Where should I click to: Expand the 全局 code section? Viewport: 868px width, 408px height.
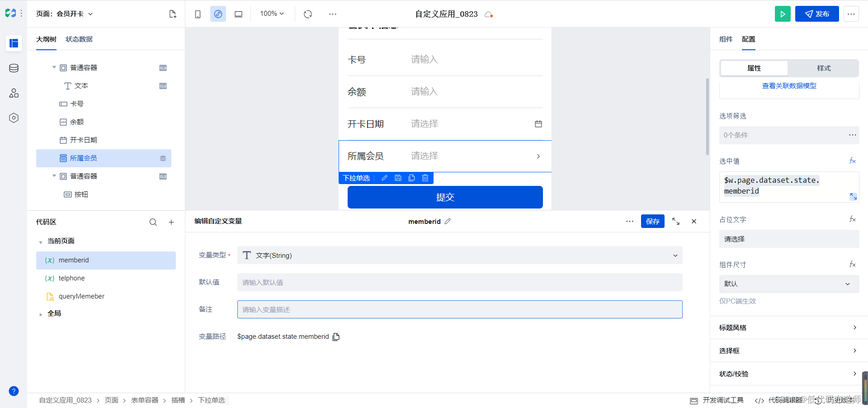[x=41, y=314]
